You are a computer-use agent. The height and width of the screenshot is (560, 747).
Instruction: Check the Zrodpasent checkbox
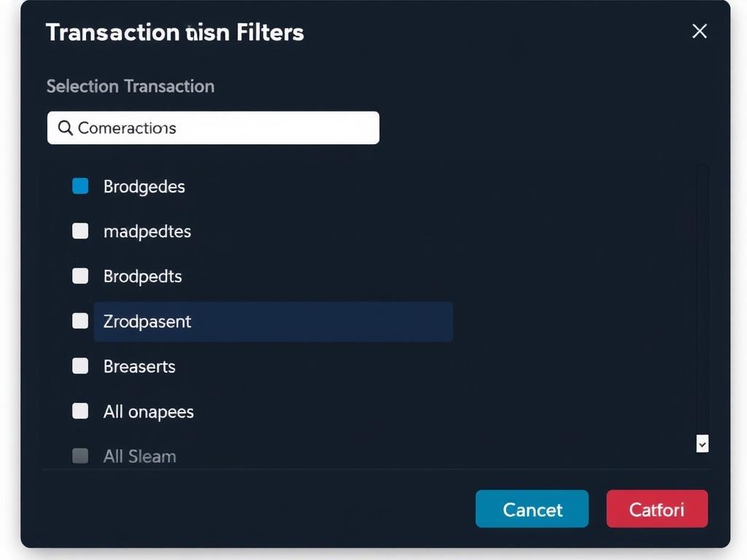pos(80,321)
